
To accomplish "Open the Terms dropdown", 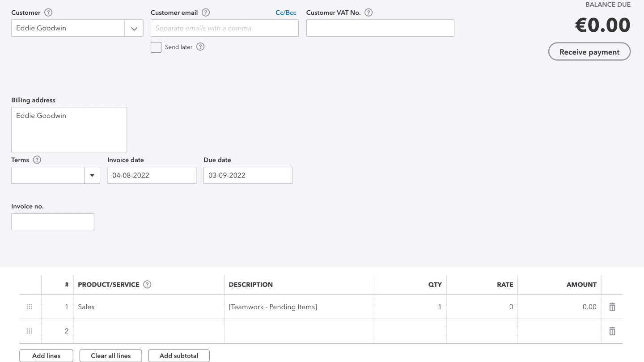I will pyautogui.click(x=92, y=176).
